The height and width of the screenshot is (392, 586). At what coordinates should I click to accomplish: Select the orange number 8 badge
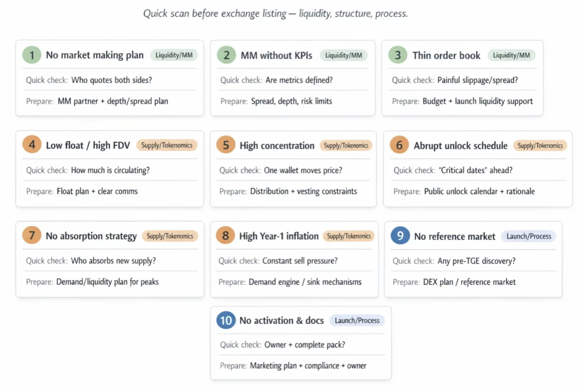225,236
